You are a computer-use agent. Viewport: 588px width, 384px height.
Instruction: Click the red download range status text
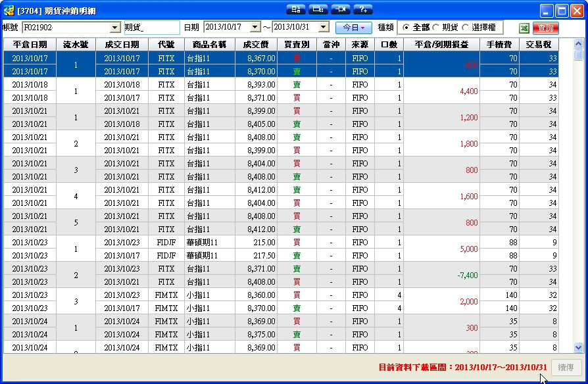pos(462,367)
